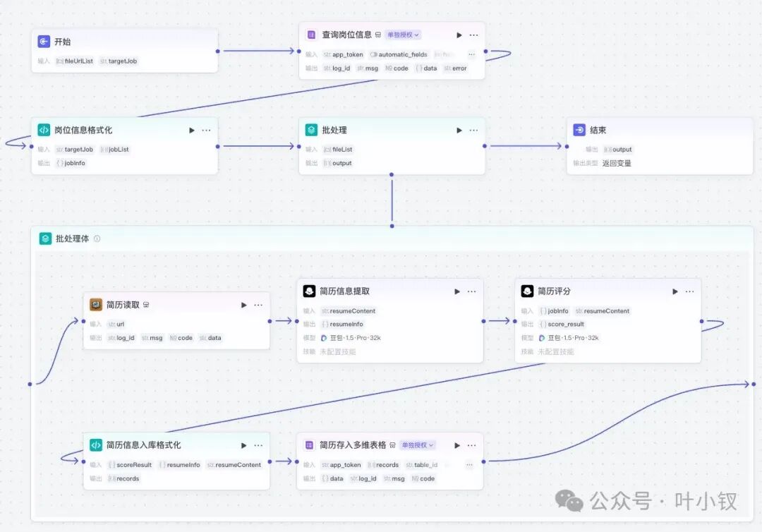Run the 简历信息提取 node
This screenshot has width=762, height=532.
click(457, 291)
